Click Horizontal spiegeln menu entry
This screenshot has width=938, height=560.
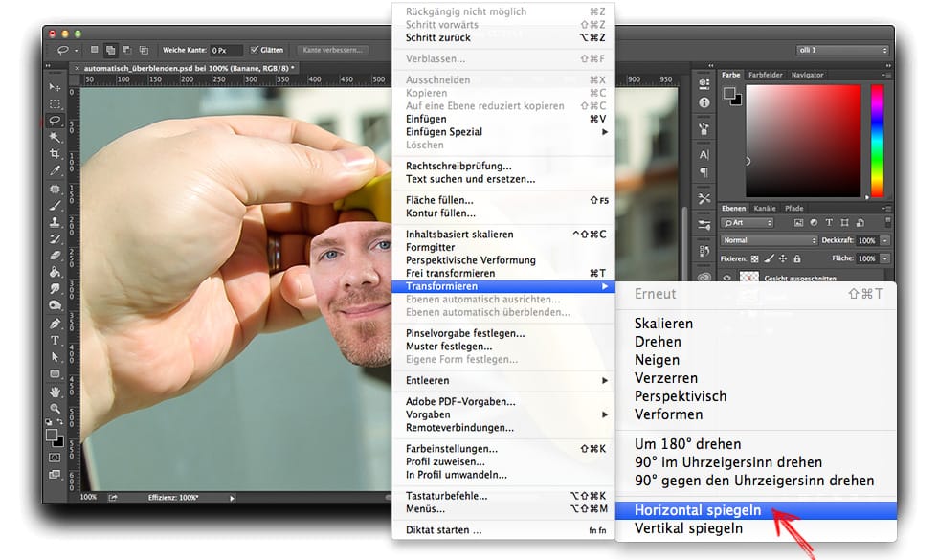coord(756,510)
